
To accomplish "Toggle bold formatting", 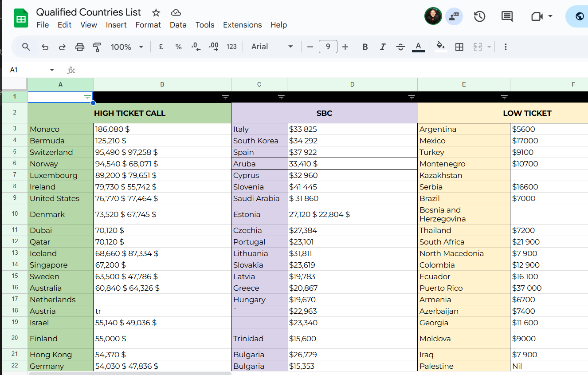I will (365, 47).
